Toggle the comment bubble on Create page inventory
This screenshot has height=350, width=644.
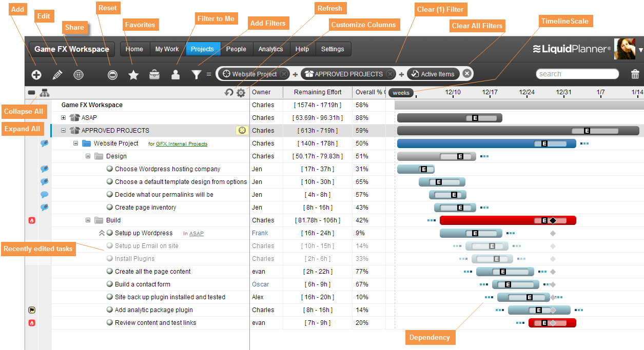pos(44,208)
